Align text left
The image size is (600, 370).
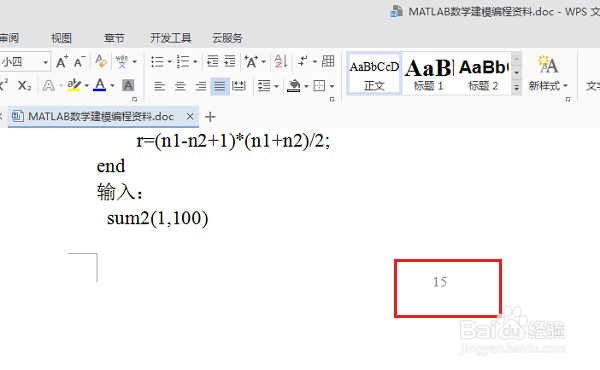coord(160,86)
